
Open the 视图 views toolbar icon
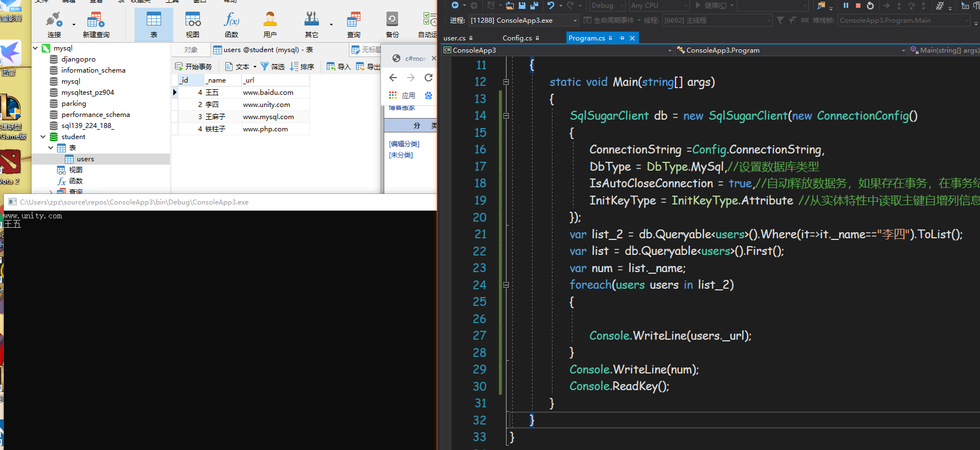[193, 24]
